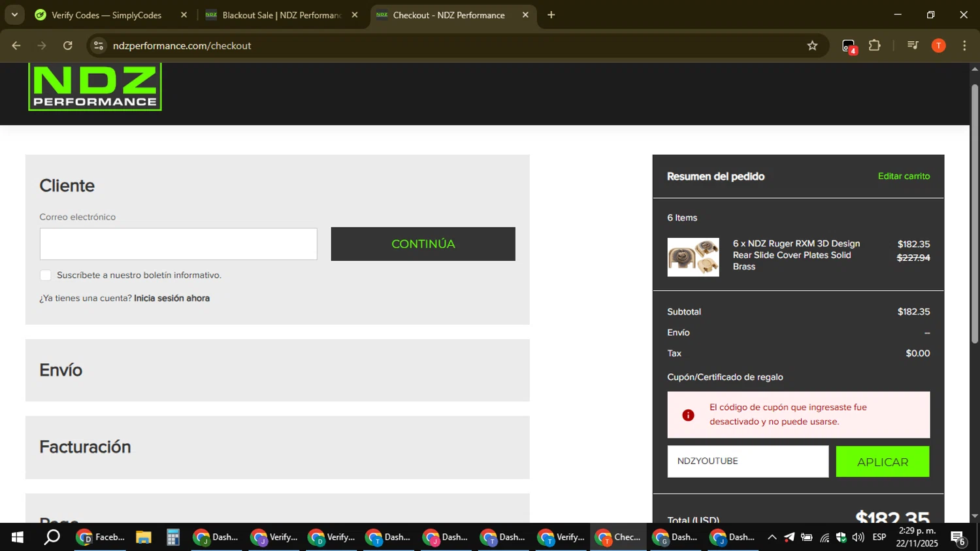Image resolution: width=980 pixels, height=551 pixels.
Task: Click the NDZ Performance logo
Action: point(95,86)
